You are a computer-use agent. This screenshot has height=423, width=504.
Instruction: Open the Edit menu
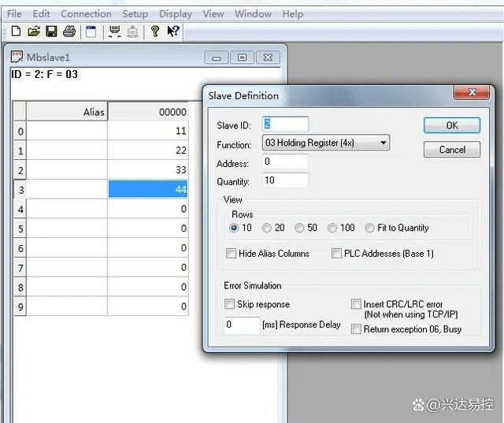point(41,14)
